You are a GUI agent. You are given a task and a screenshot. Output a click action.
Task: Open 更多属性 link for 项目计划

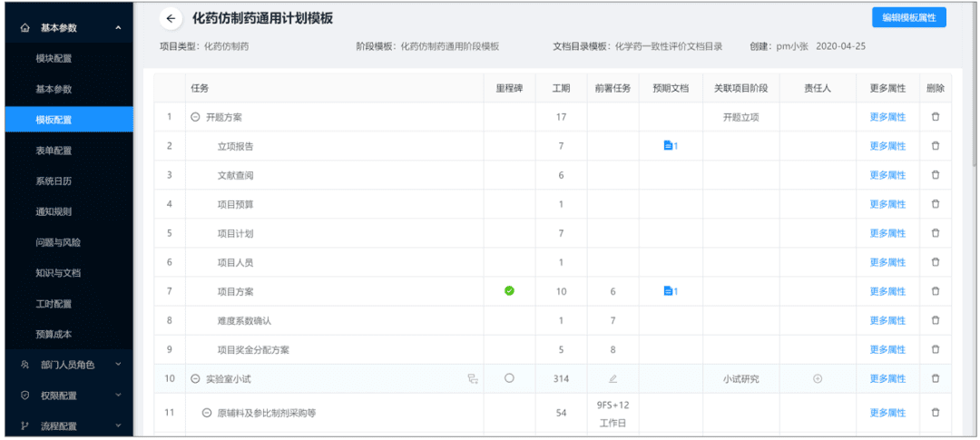(887, 233)
